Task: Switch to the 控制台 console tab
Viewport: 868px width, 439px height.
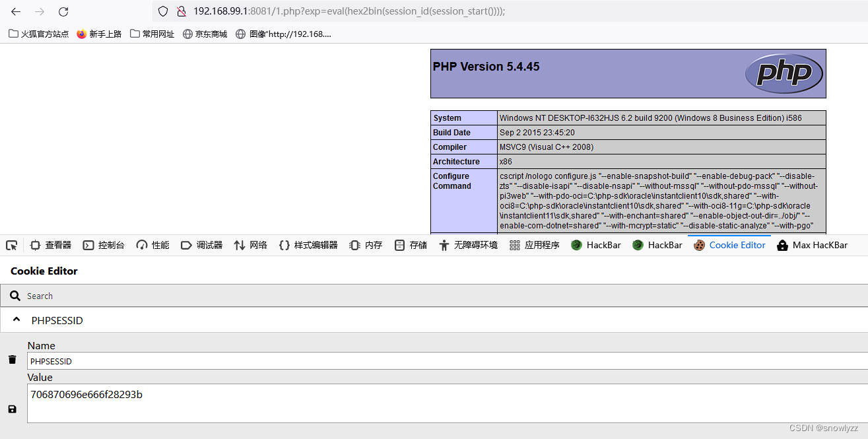Action: coord(104,245)
